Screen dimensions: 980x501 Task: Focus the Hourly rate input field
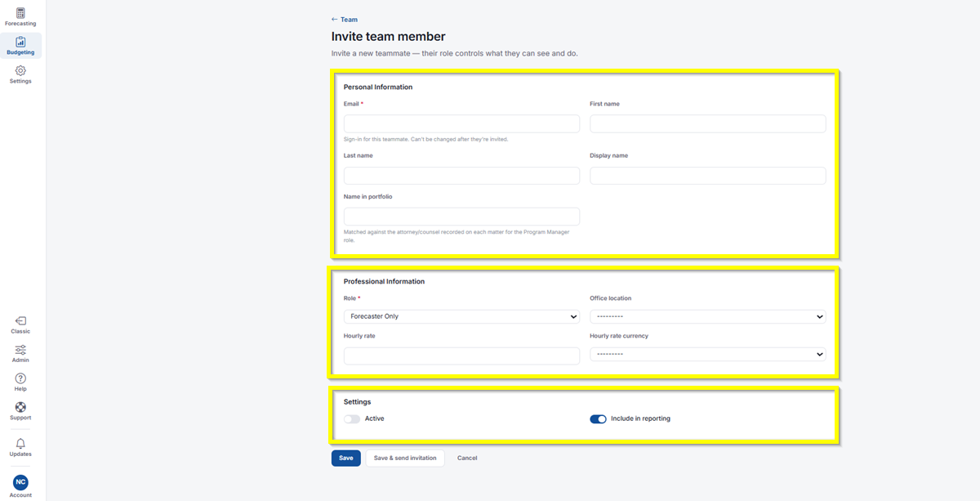coord(461,356)
